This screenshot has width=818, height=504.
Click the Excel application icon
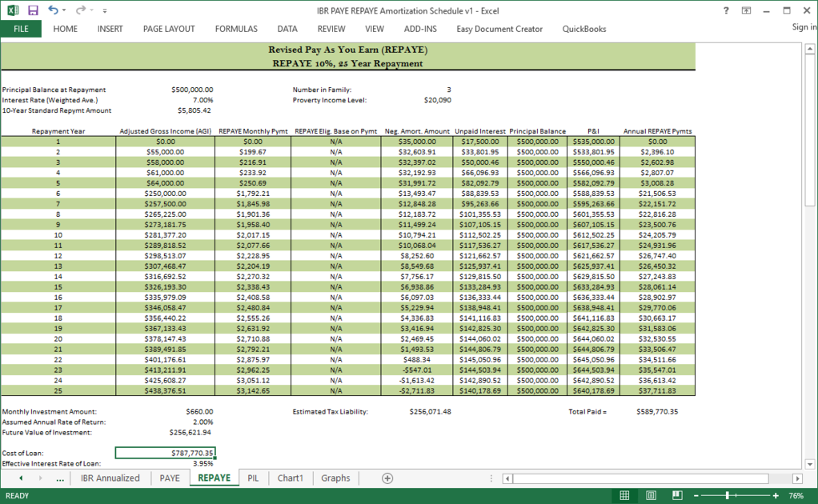[13, 10]
